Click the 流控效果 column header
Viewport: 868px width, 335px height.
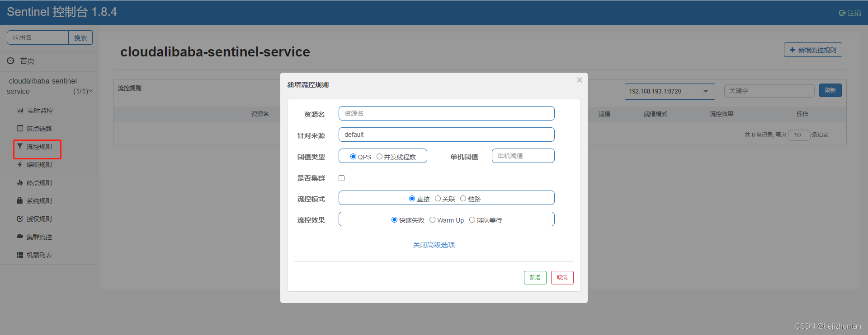(x=722, y=114)
